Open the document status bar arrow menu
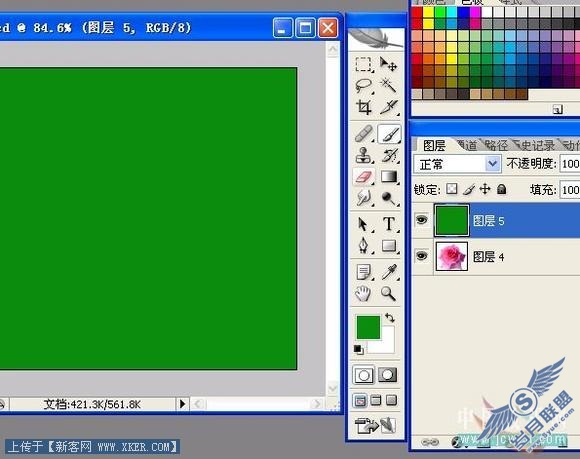Image resolution: width=580 pixels, height=459 pixels. pos(182,404)
